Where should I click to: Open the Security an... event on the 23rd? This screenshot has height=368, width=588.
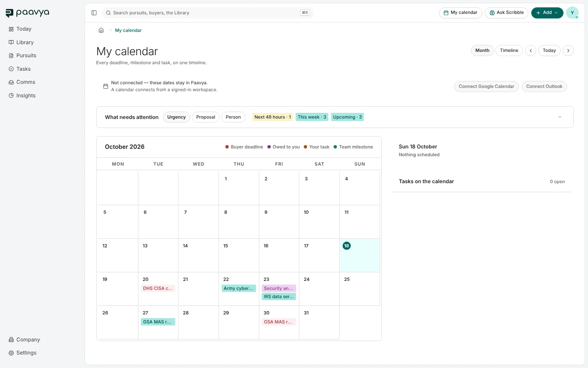pyautogui.click(x=279, y=289)
